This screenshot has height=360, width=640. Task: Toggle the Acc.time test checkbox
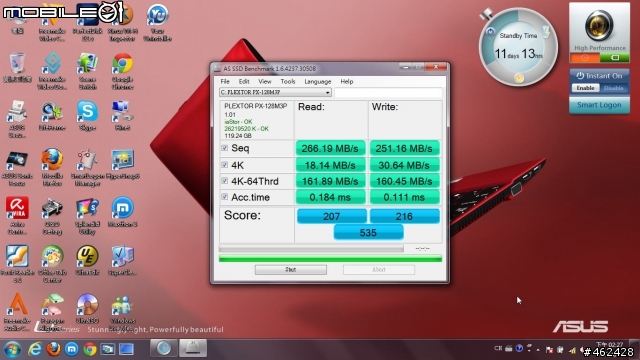click(224, 197)
